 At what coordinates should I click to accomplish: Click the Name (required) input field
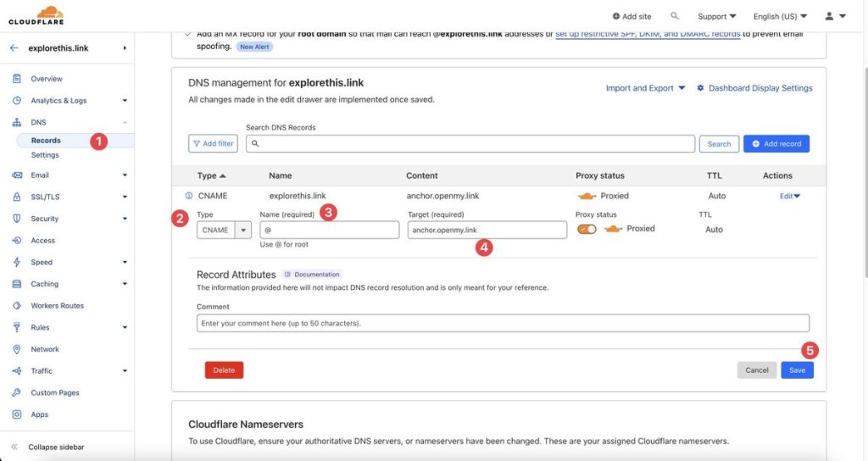pos(330,230)
